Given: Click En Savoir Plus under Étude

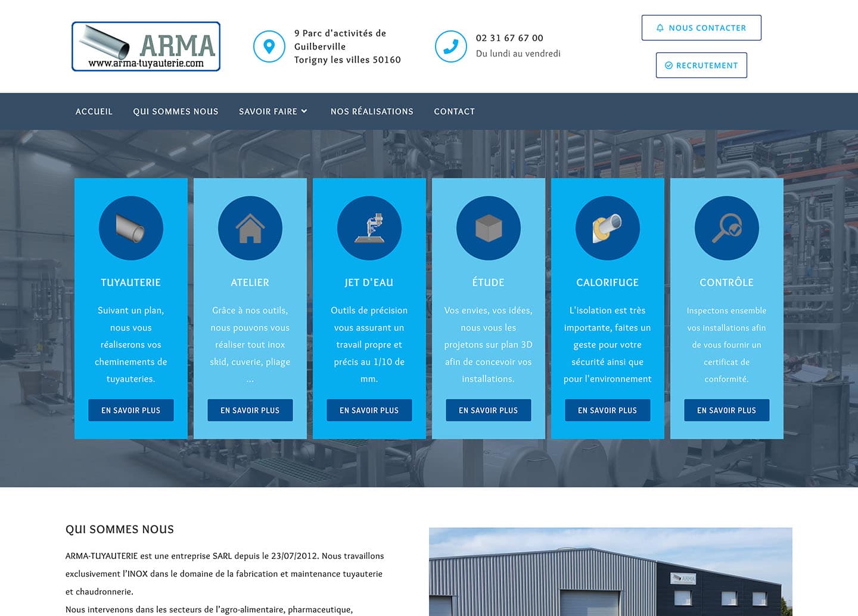Looking at the screenshot, I should [489, 410].
